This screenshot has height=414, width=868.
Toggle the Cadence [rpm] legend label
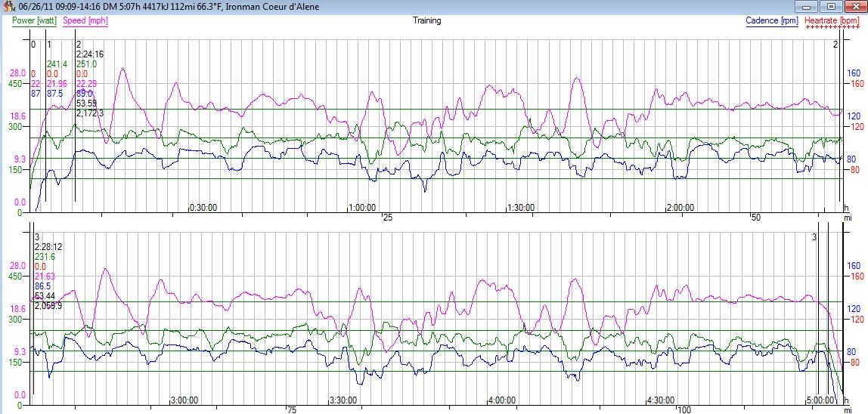pyautogui.click(x=772, y=20)
